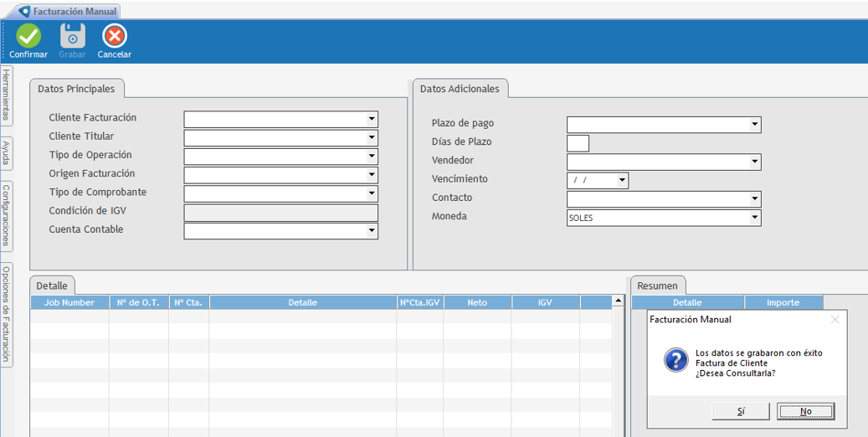This screenshot has height=437, width=868.
Task: Click the Facturación Manual window tab icon
Action: [25, 11]
